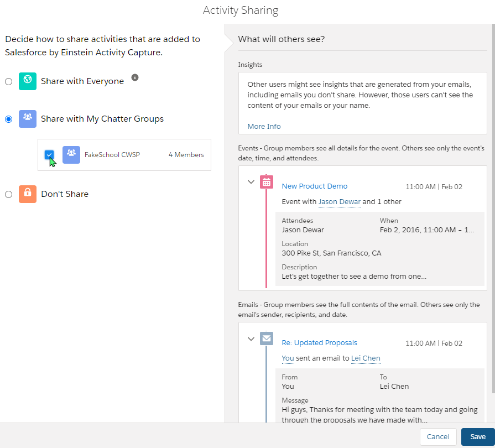Click the envelope email icon
This screenshot has width=495, height=448.
pos(267,338)
